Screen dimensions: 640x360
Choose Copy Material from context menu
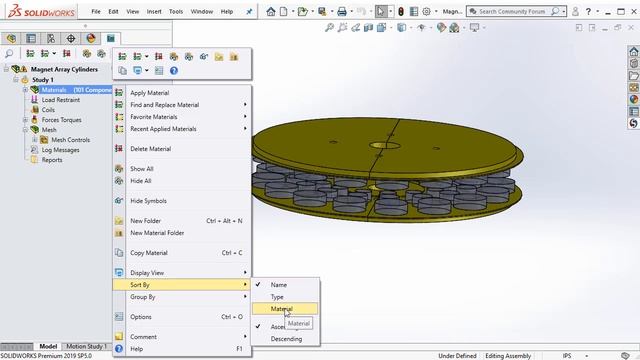point(182,253)
